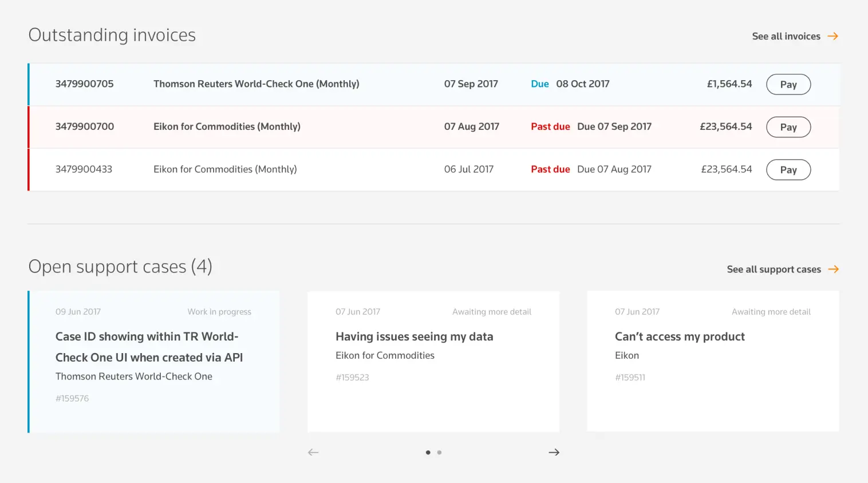This screenshot has width=868, height=483.
Task: Click Past due label next to Due 07 Aug 2017
Action: pyautogui.click(x=550, y=169)
